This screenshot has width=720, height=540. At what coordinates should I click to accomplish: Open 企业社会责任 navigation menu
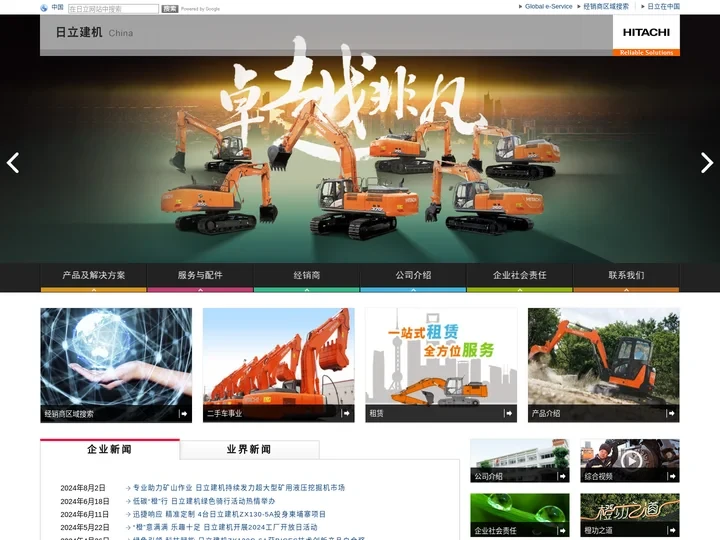520,275
